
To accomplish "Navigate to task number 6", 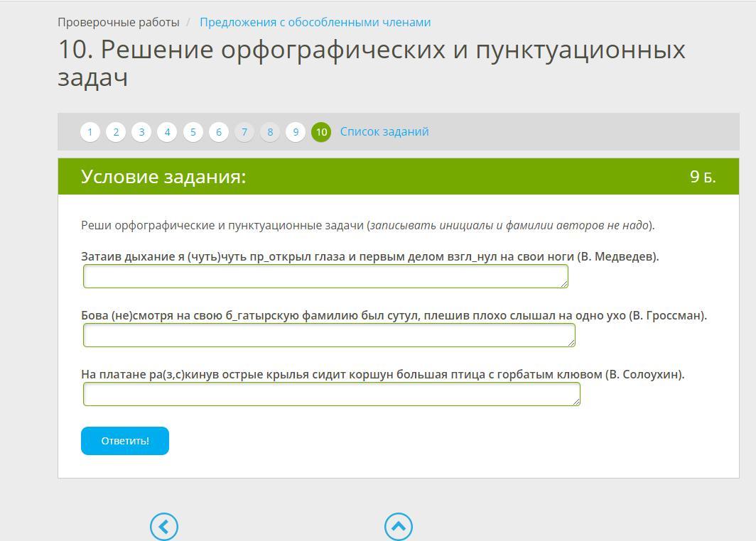I will coord(219,132).
